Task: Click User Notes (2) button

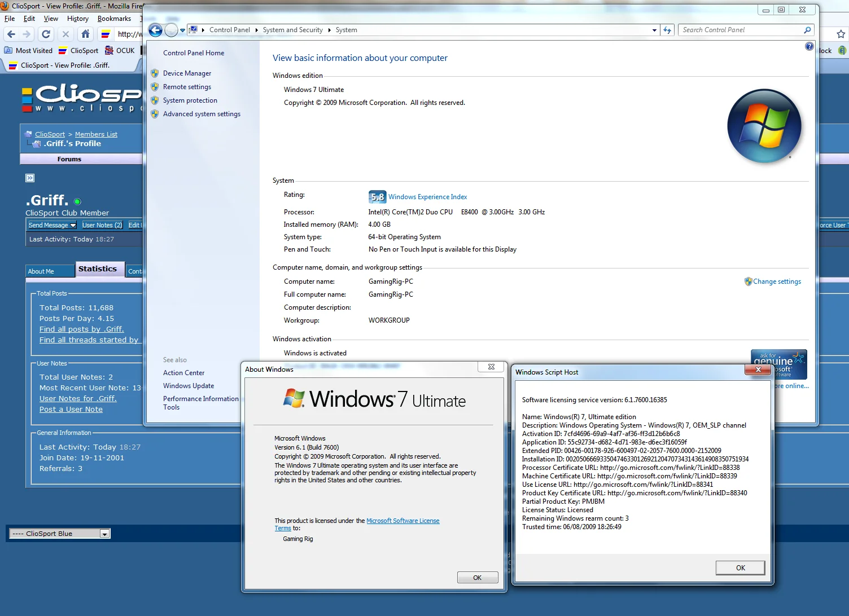Action: pos(102,225)
